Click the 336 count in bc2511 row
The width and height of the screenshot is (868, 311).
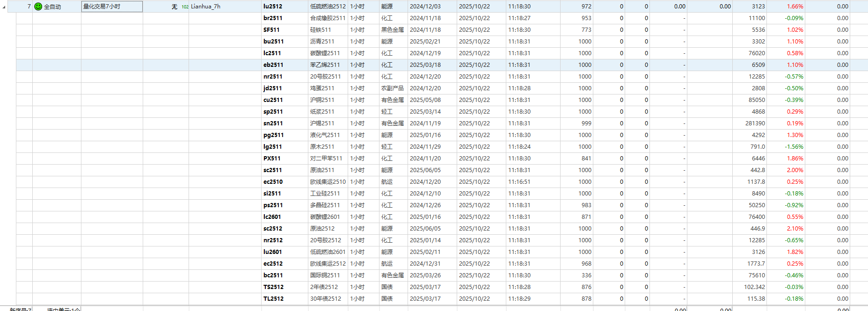coord(586,275)
